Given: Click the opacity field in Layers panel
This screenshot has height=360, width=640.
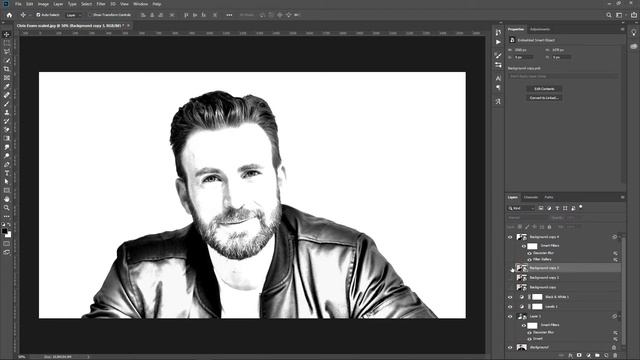Looking at the screenshot, I should point(573,218).
